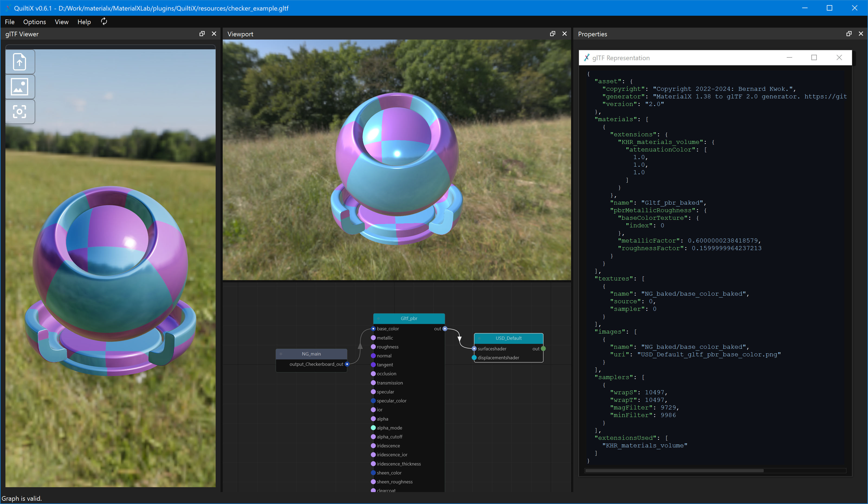
Task: Click the "minFilter": 9986 line
Action: [643, 415]
